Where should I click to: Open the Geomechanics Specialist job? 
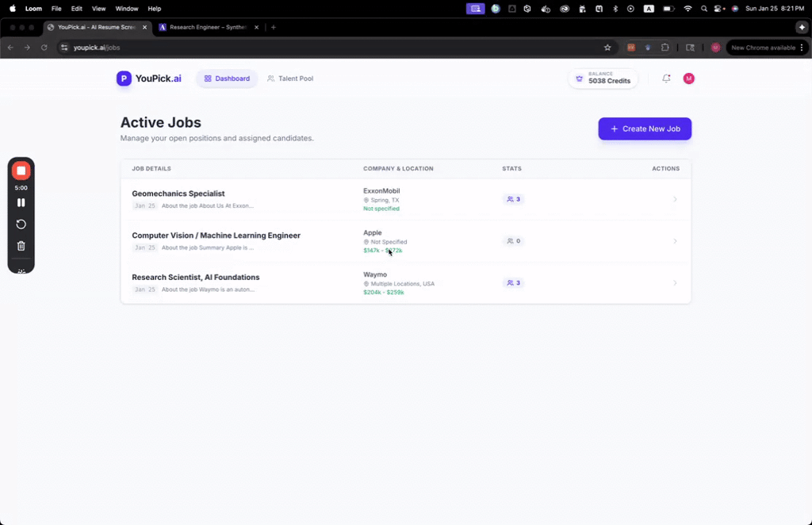click(x=178, y=194)
